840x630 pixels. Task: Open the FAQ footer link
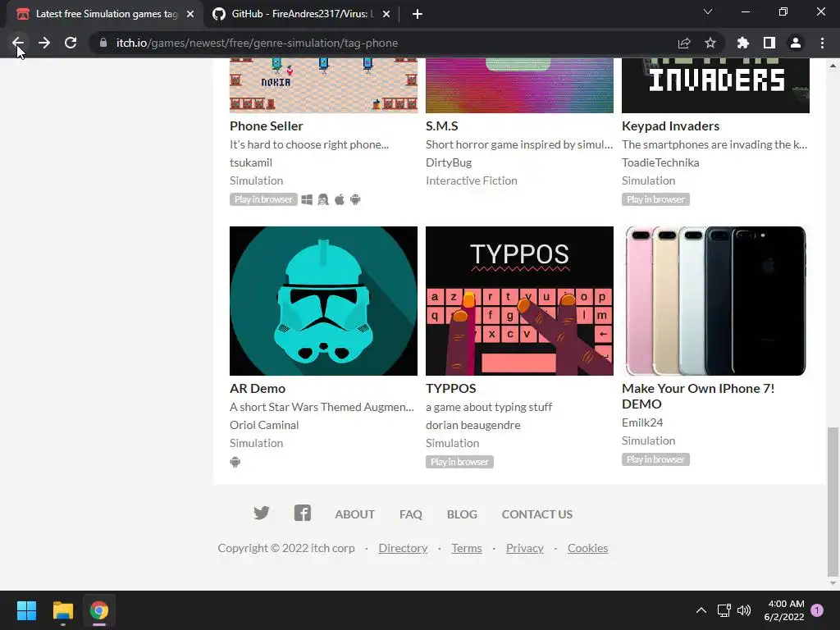pos(411,514)
